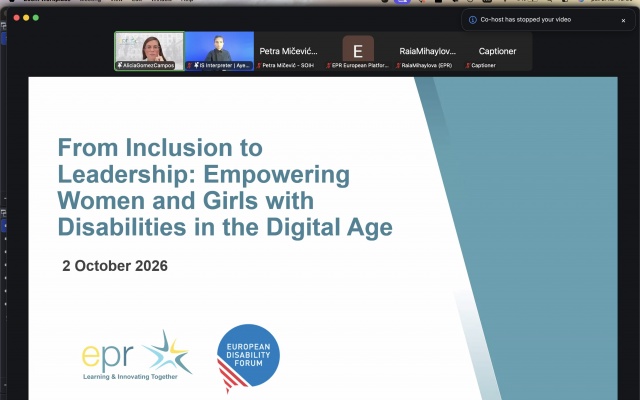Click muted mic icon beside 'Petra Mičević - SOIH'
The width and height of the screenshot is (640, 400).
[x=259, y=65]
